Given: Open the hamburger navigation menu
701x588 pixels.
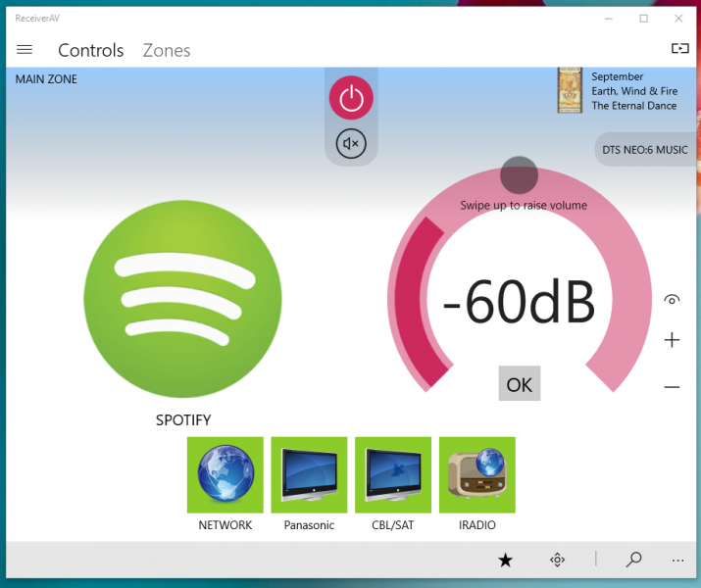Looking at the screenshot, I should click(25, 50).
